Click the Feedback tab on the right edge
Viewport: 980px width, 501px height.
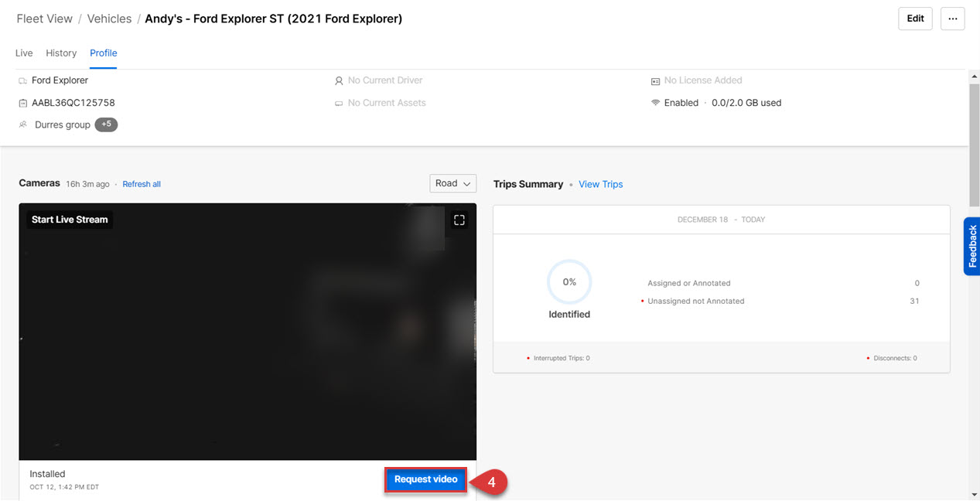(x=971, y=246)
